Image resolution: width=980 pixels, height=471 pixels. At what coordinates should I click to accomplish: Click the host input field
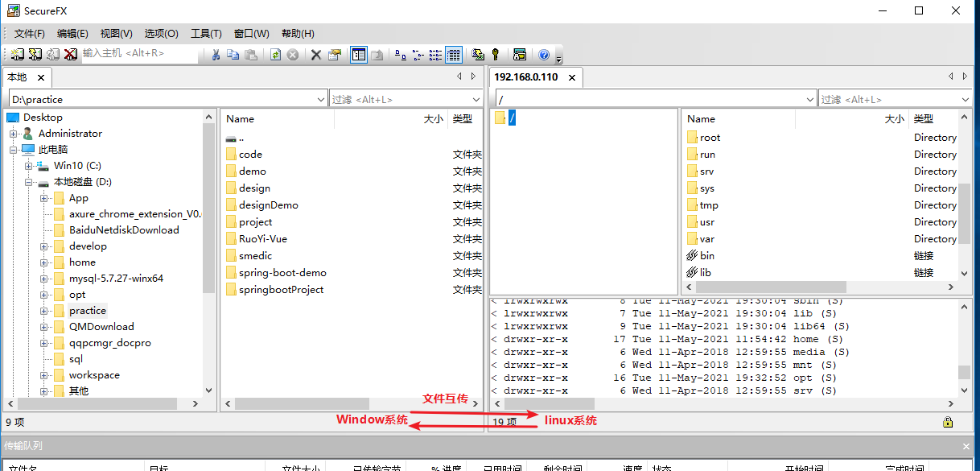(139, 53)
